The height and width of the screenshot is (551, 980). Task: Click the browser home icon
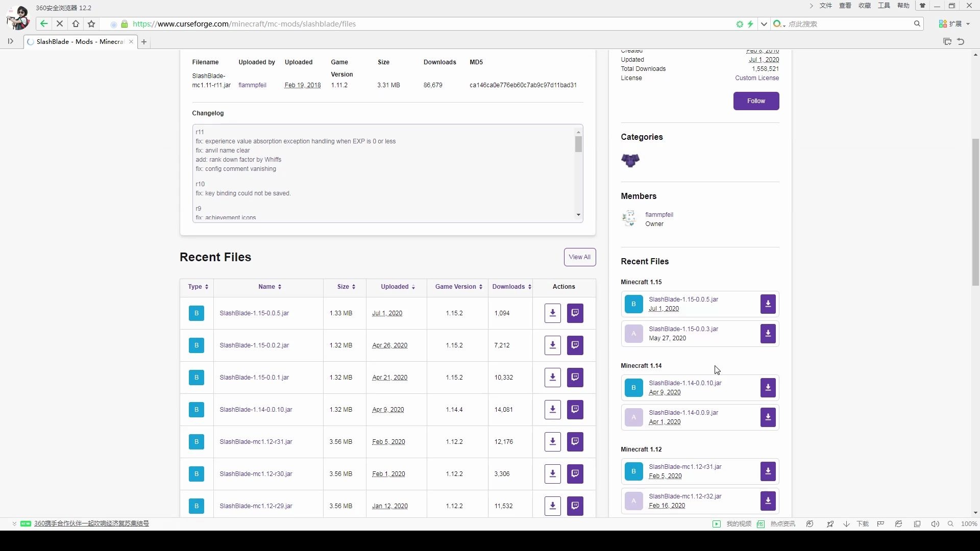tap(76, 24)
